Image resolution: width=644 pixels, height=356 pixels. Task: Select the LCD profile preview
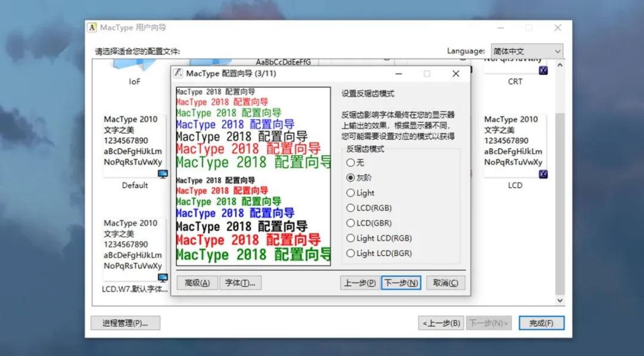click(x=514, y=143)
